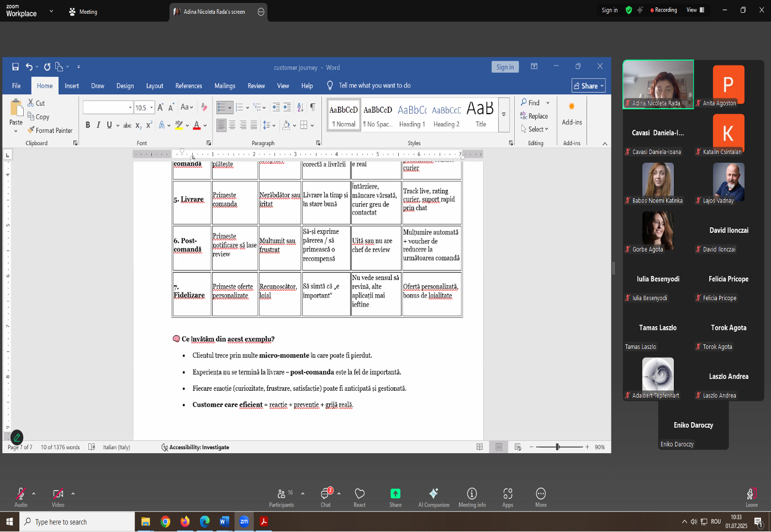Leave the Zoom meeting
This screenshot has width=771, height=532.
coord(752,497)
